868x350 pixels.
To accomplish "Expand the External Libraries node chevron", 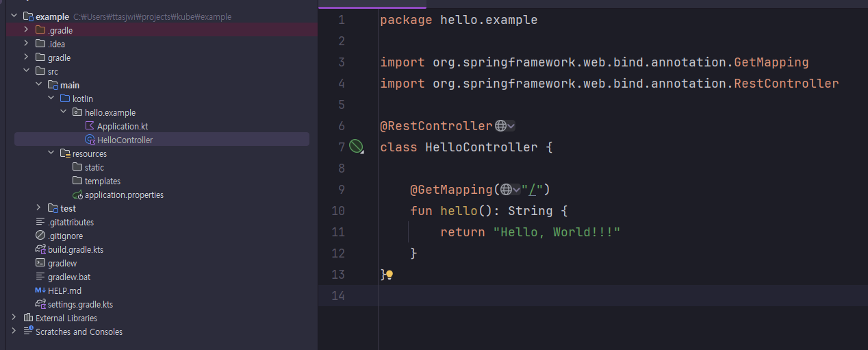I will point(14,318).
